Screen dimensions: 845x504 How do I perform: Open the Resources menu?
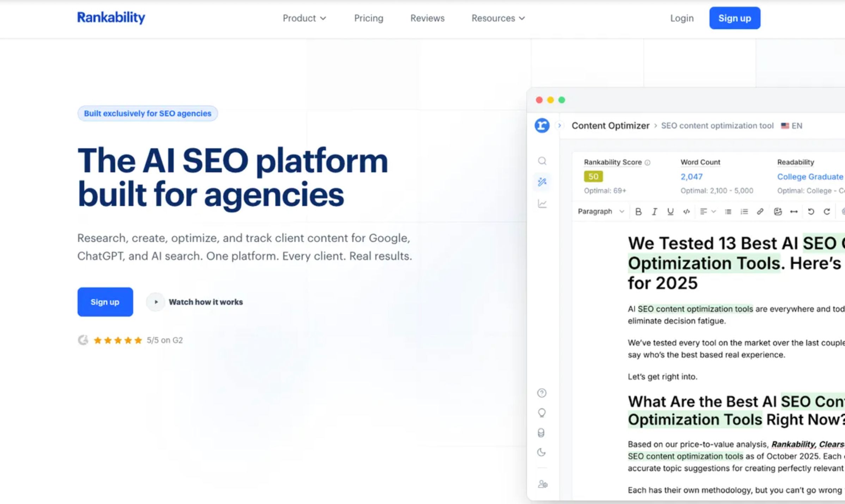tap(497, 18)
